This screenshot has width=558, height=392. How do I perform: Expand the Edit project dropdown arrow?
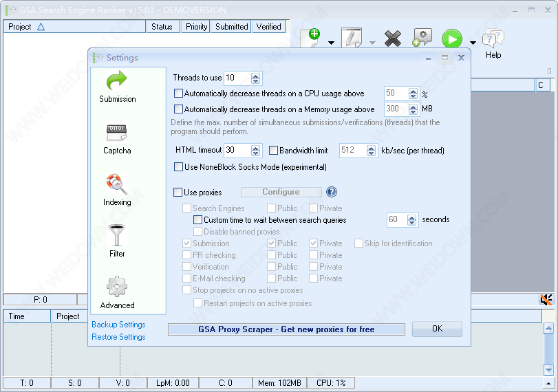[372, 43]
